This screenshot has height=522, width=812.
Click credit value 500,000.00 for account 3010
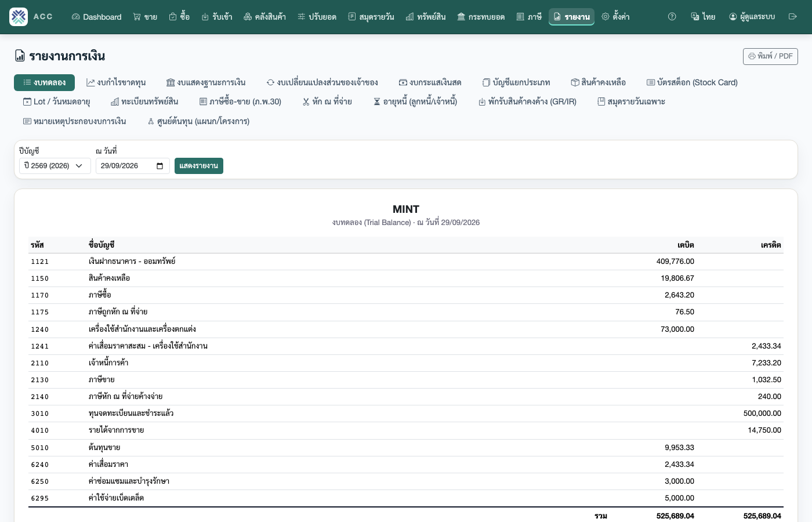point(762,414)
